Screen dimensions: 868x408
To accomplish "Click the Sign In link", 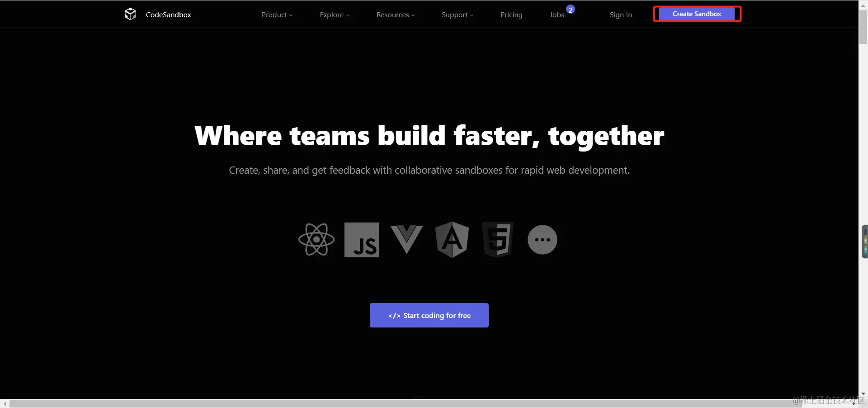I will point(620,14).
